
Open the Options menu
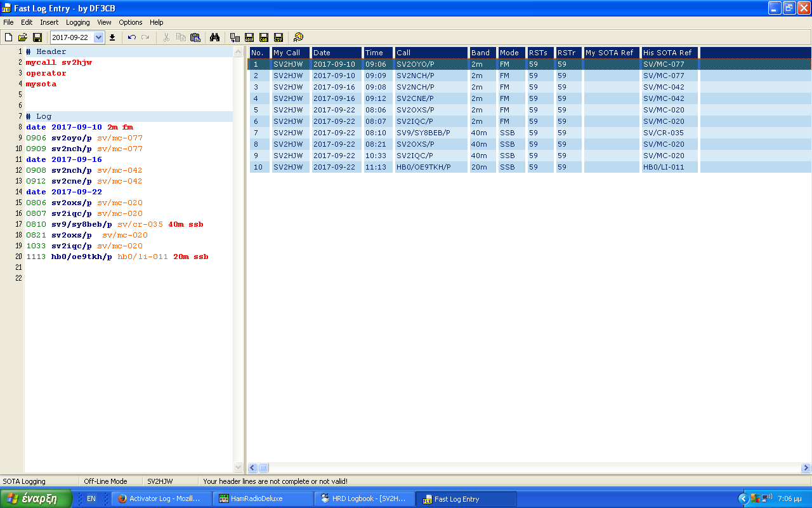(131, 22)
